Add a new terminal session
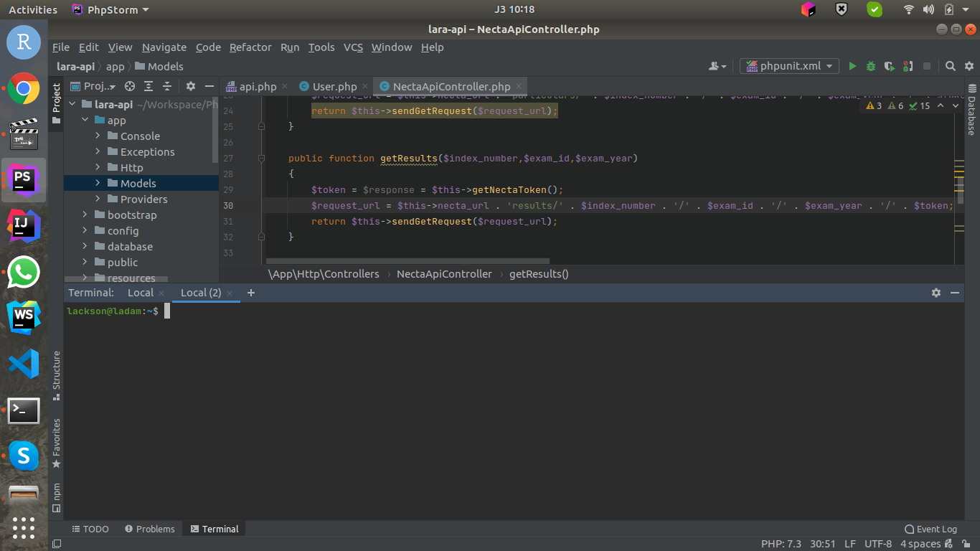Viewport: 980px width, 551px height. click(251, 293)
